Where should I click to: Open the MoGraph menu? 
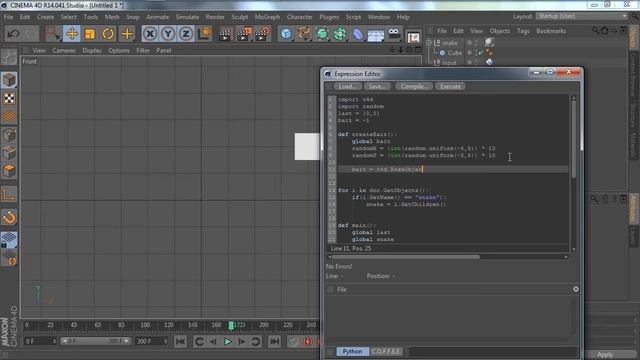pos(267,17)
